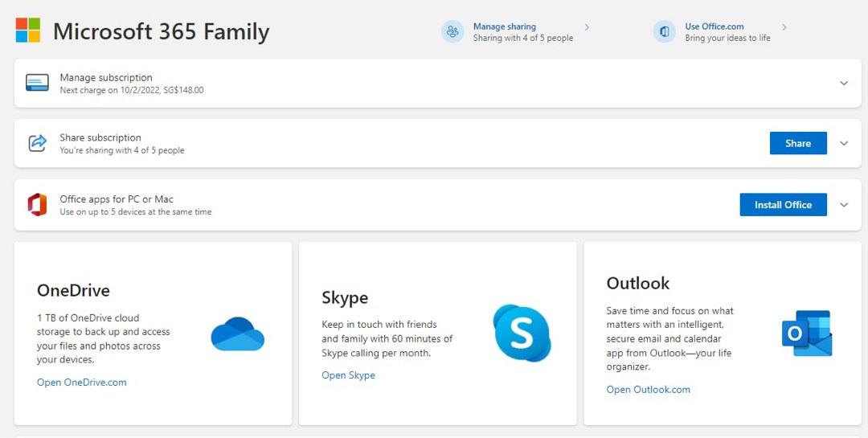Click the Share subscription arrow icon
The image size is (868, 438).
coord(37,143)
